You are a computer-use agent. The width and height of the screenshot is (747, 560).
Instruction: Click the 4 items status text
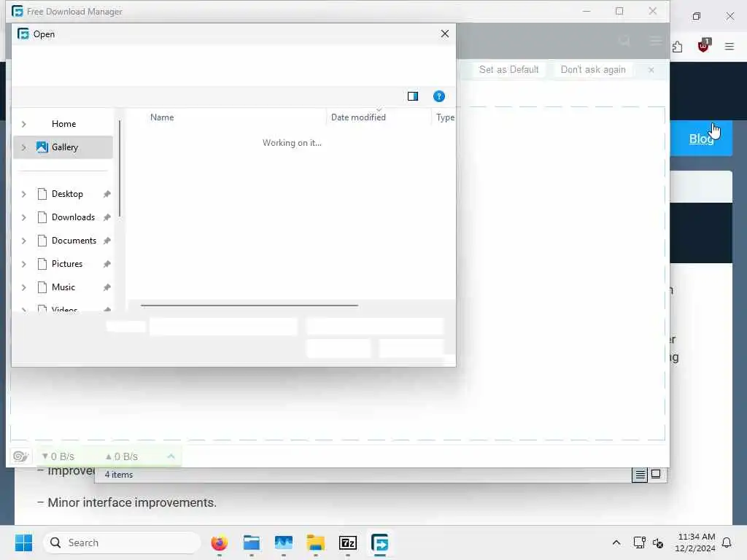click(119, 474)
